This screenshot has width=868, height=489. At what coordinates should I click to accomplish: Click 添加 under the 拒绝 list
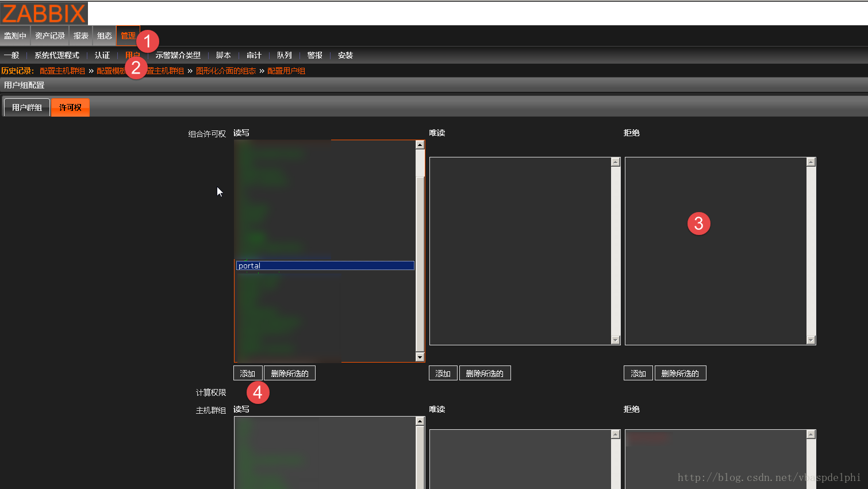point(638,373)
